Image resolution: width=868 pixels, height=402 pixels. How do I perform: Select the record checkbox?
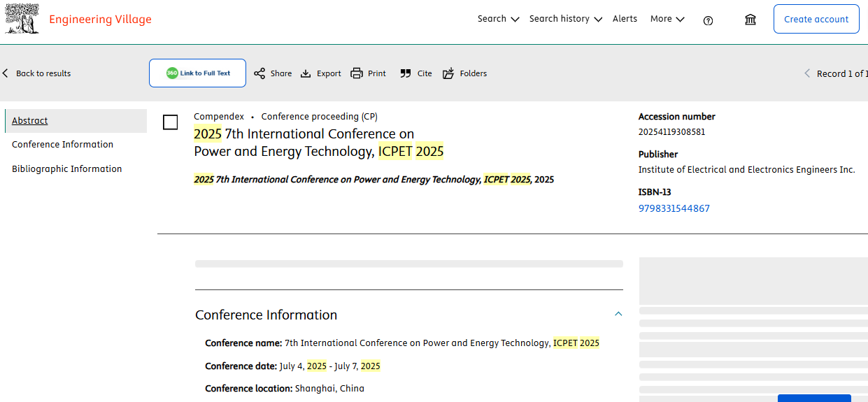[170, 122]
